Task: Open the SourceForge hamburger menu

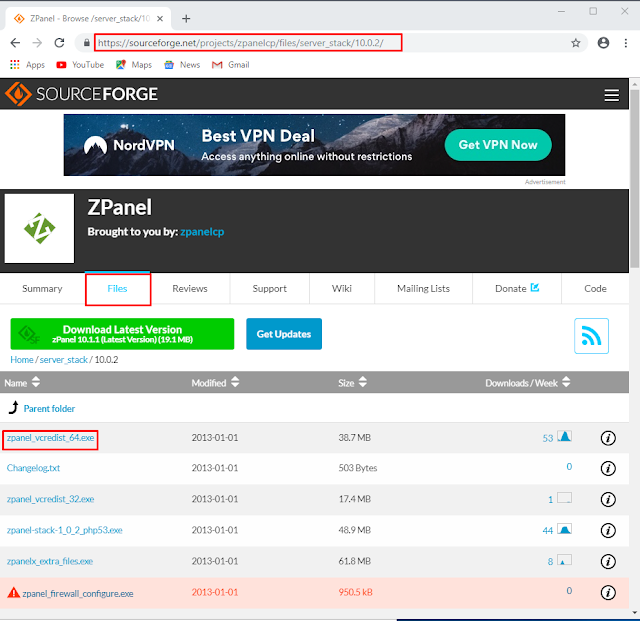Action: coord(611,95)
